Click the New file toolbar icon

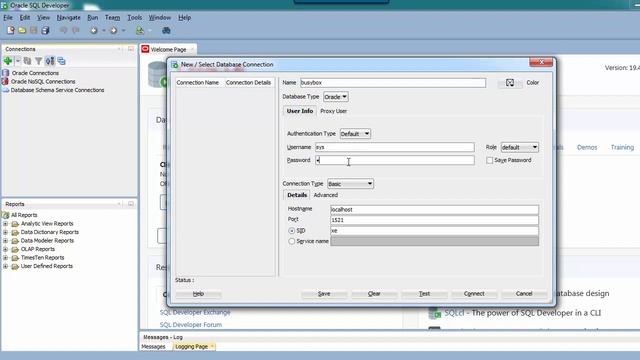pos(11,30)
